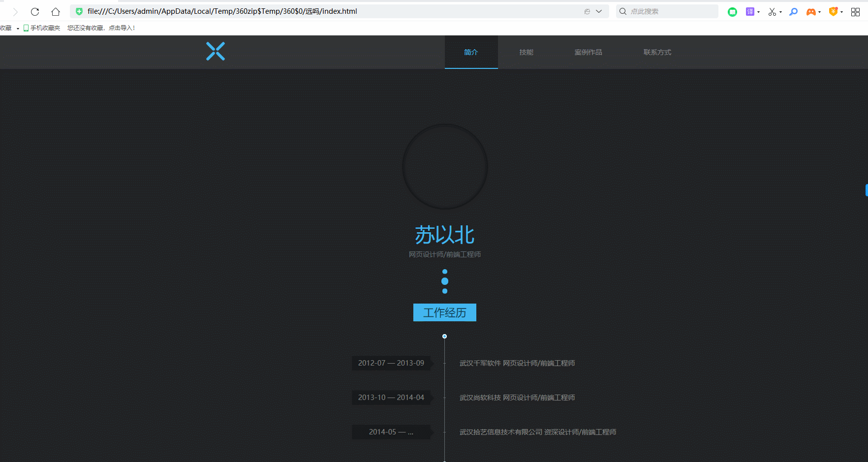Open dropdown arrow next to yellow shield icon
Image resolution: width=868 pixels, height=462 pixels.
pyautogui.click(x=842, y=12)
